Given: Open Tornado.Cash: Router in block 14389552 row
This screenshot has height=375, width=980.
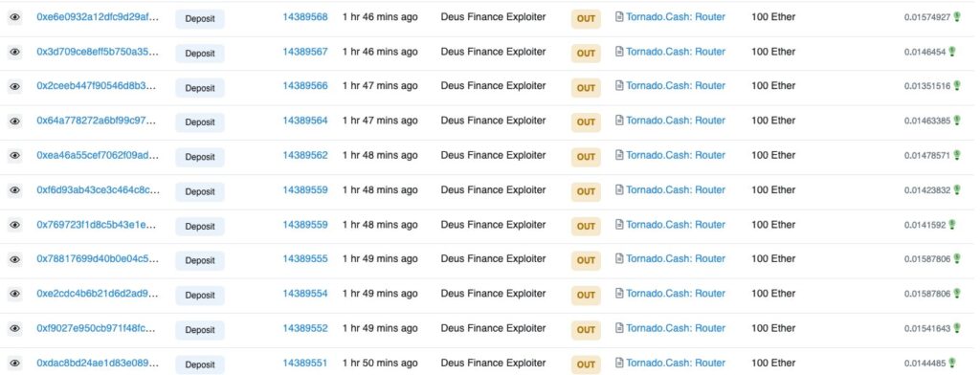Looking at the screenshot, I should pyautogui.click(x=676, y=328).
